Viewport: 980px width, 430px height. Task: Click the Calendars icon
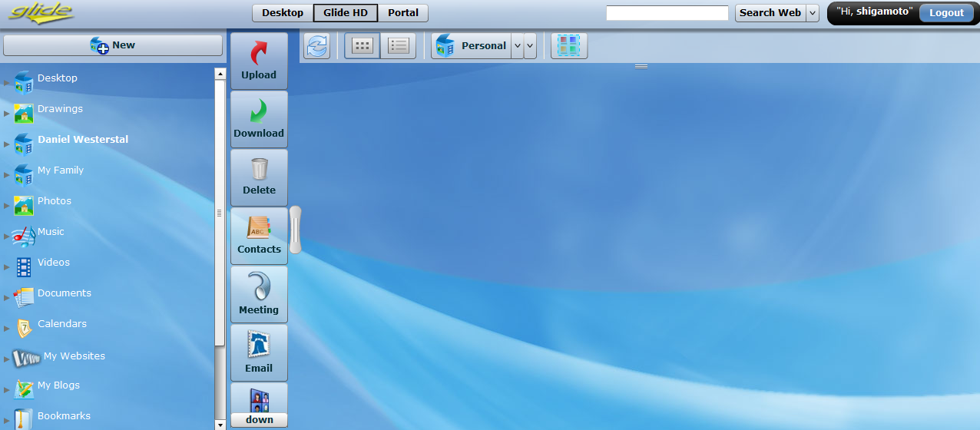24,328
